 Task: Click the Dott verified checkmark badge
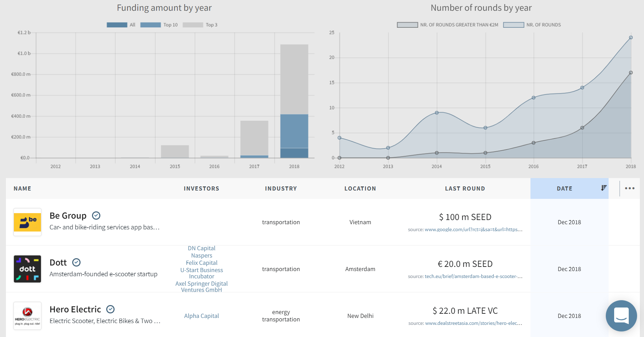pyautogui.click(x=76, y=262)
